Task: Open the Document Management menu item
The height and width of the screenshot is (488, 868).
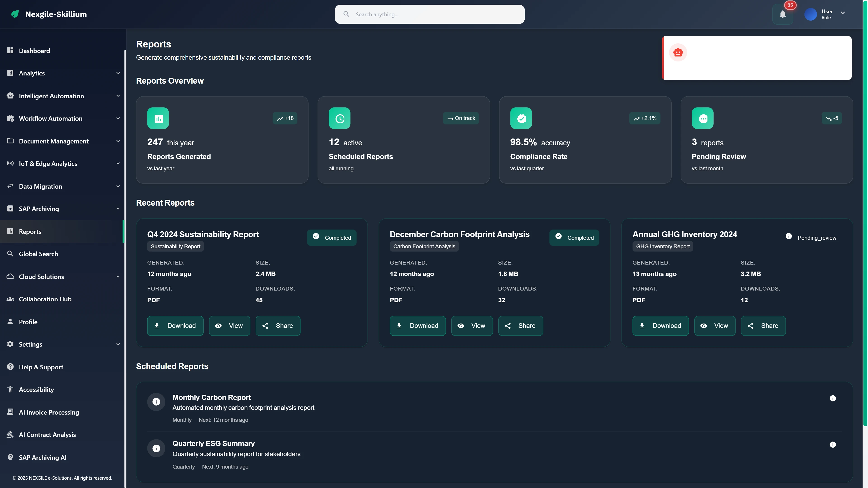Action: click(54, 141)
